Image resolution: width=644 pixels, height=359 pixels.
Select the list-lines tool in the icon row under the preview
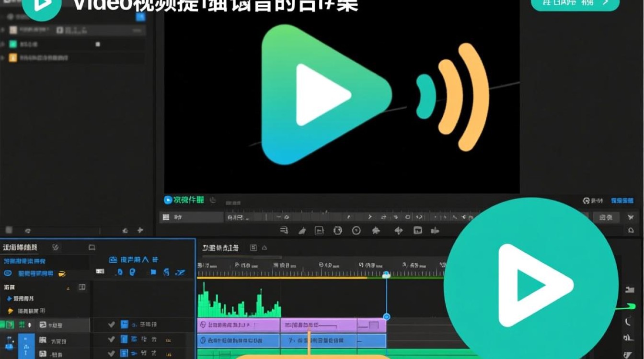[284, 231]
